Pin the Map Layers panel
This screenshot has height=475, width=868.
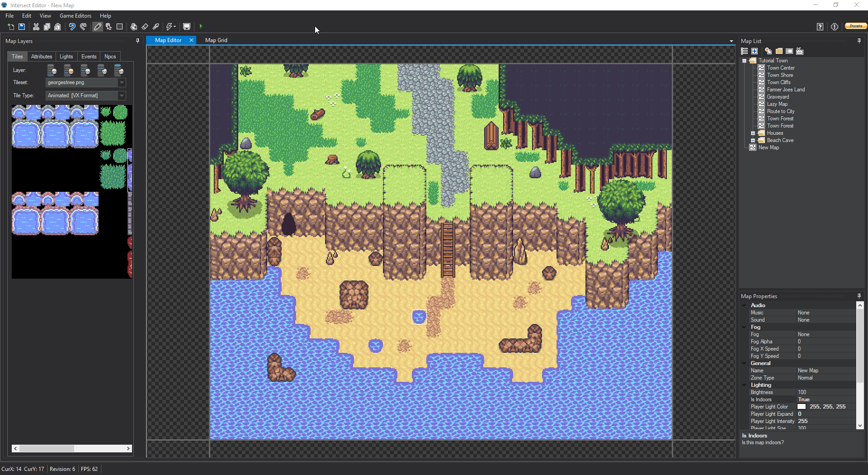pyautogui.click(x=137, y=41)
